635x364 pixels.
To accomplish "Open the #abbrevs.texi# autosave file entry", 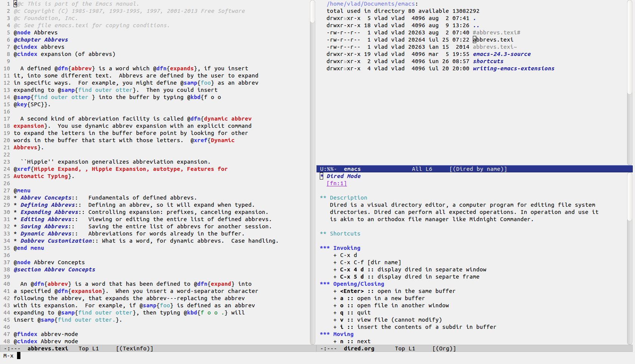I will pos(497,33).
